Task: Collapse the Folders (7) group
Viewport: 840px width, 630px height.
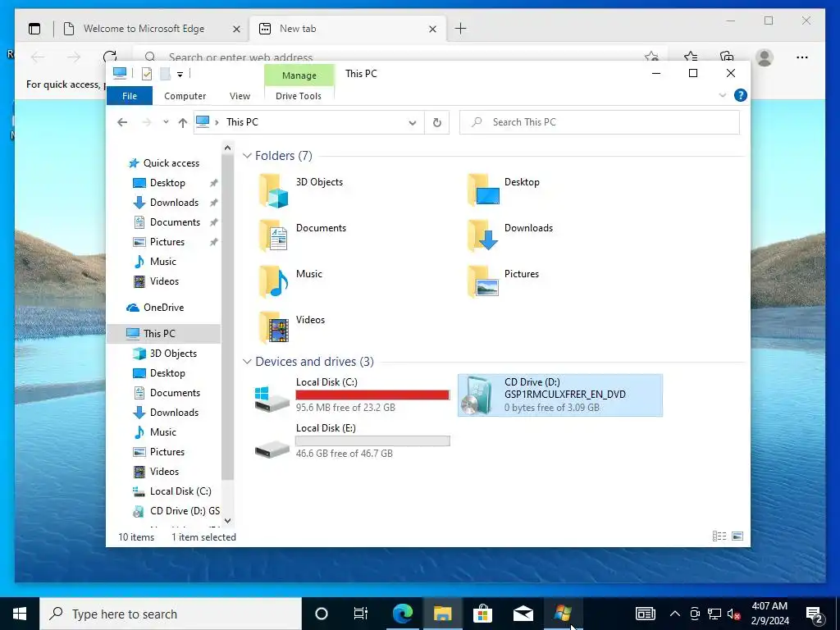Action: (x=247, y=156)
